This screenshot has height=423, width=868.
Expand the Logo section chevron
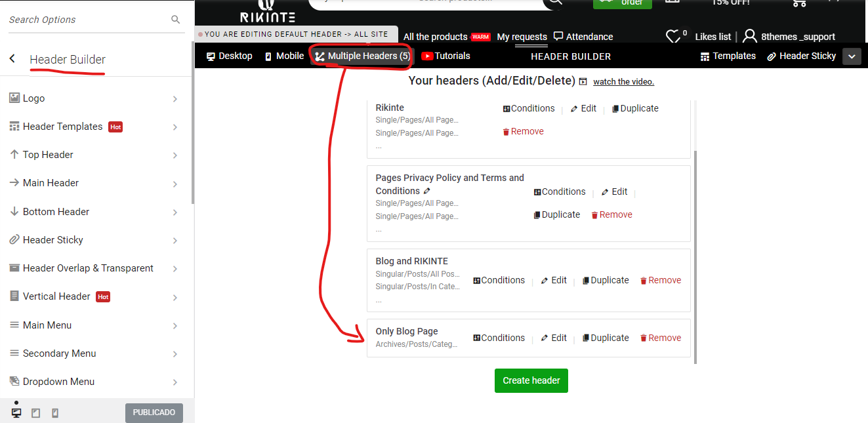(175, 99)
